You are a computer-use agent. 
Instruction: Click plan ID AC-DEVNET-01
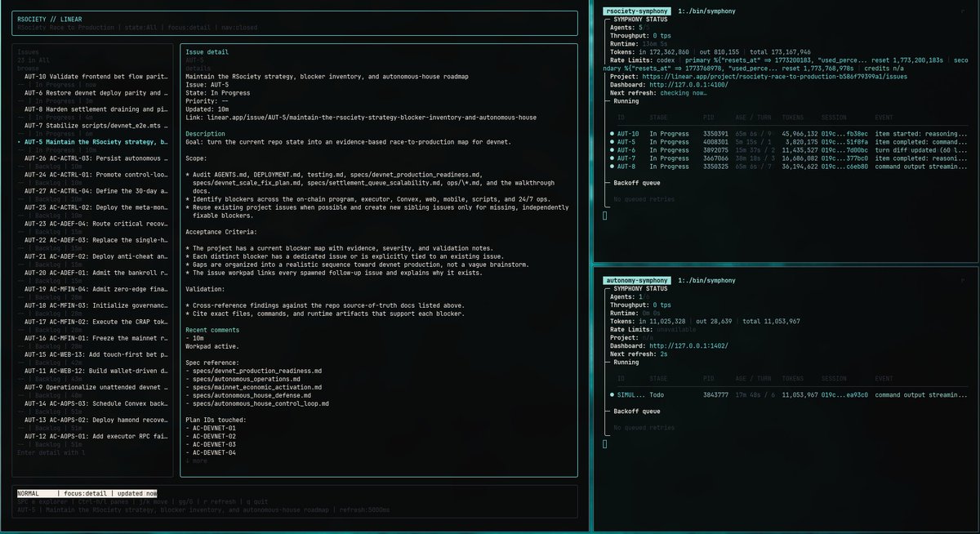pyautogui.click(x=214, y=428)
